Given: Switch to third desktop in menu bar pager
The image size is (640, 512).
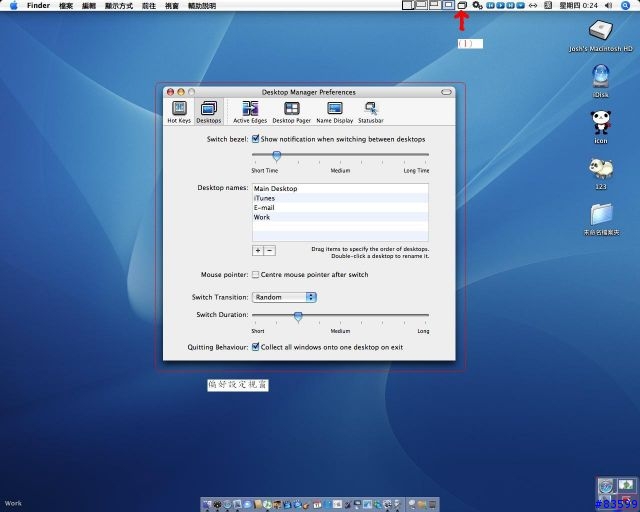Looking at the screenshot, I should point(435,5).
